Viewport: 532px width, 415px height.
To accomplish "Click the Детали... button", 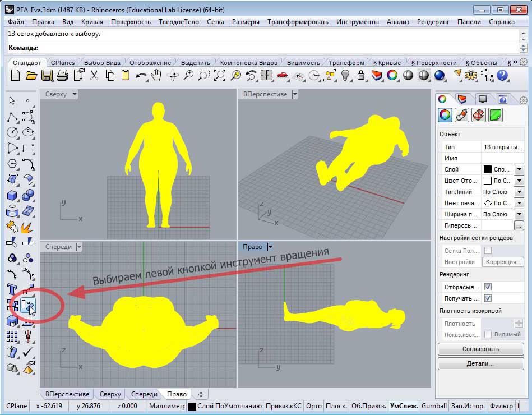I will (x=480, y=363).
